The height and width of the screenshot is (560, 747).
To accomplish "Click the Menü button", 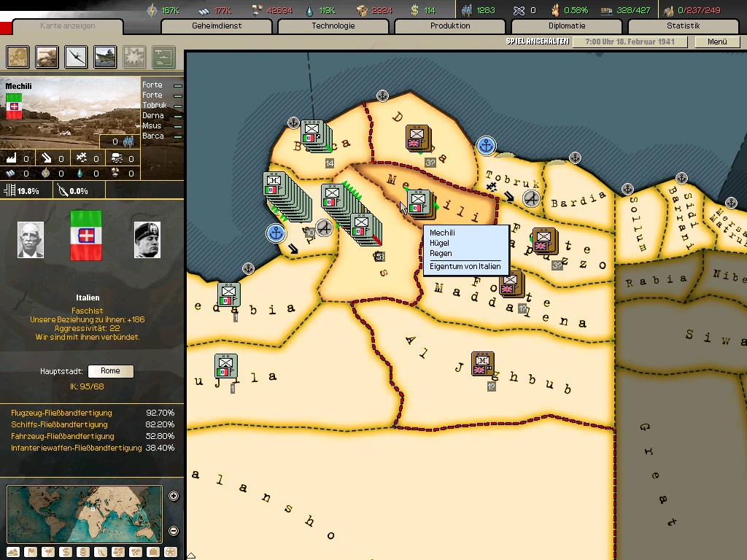I will (717, 42).
